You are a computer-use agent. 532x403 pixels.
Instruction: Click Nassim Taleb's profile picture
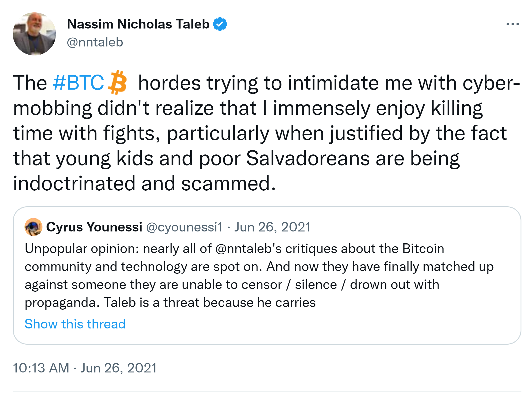pos(34,34)
